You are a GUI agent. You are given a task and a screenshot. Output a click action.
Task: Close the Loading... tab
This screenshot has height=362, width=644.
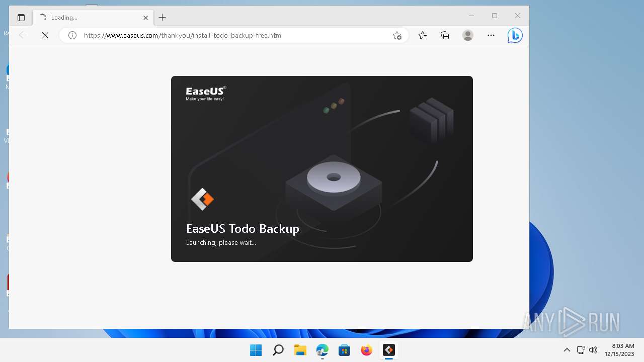click(145, 18)
